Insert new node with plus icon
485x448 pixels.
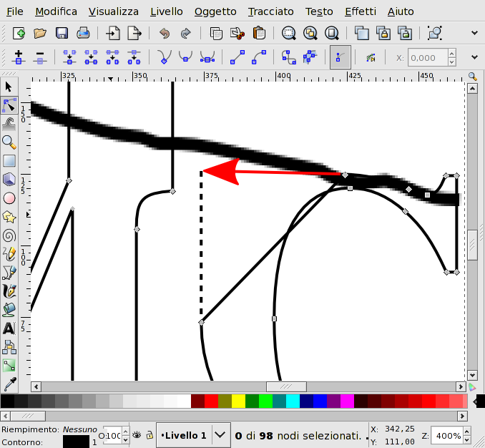click(x=19, y=57)
